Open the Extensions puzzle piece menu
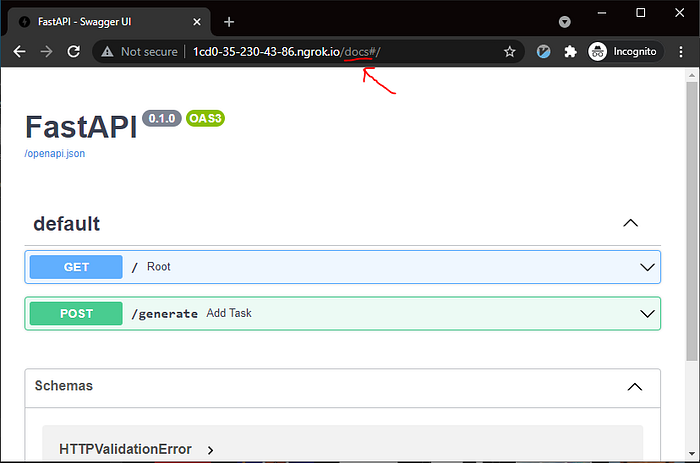The image size is (700, 463). point(570,52)
